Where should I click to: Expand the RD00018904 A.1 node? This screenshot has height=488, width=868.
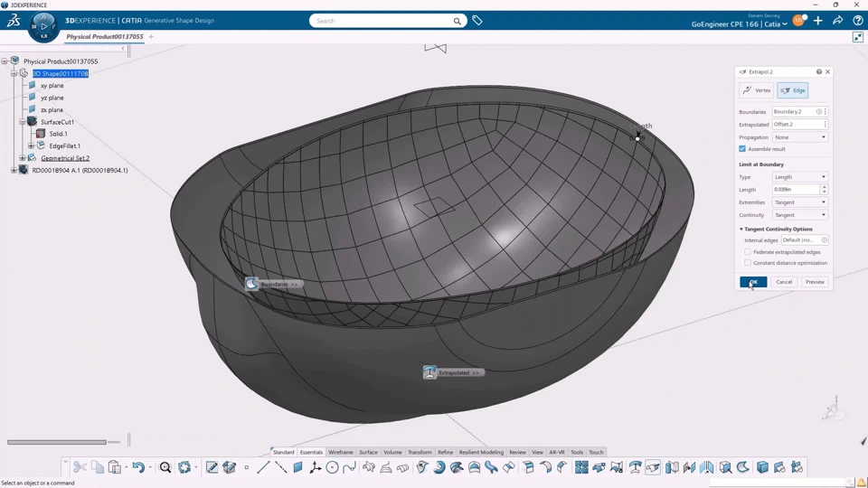click(14, 171)
